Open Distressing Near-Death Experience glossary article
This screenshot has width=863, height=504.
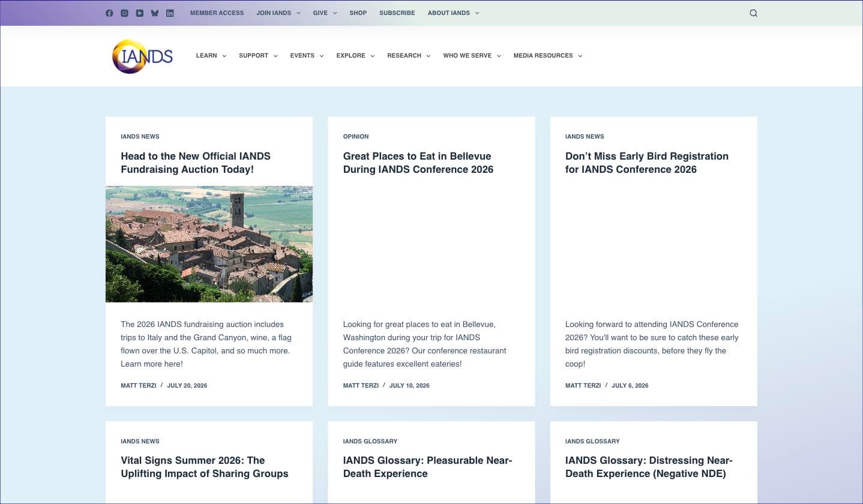pyautogui.click(x=649, y=467)
